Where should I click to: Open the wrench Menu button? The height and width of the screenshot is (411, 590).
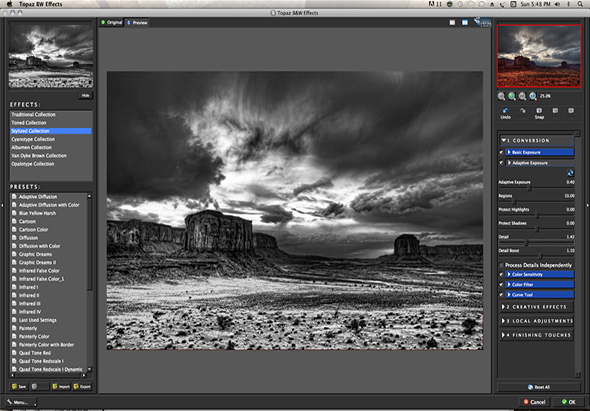click(x=21, y=402)
